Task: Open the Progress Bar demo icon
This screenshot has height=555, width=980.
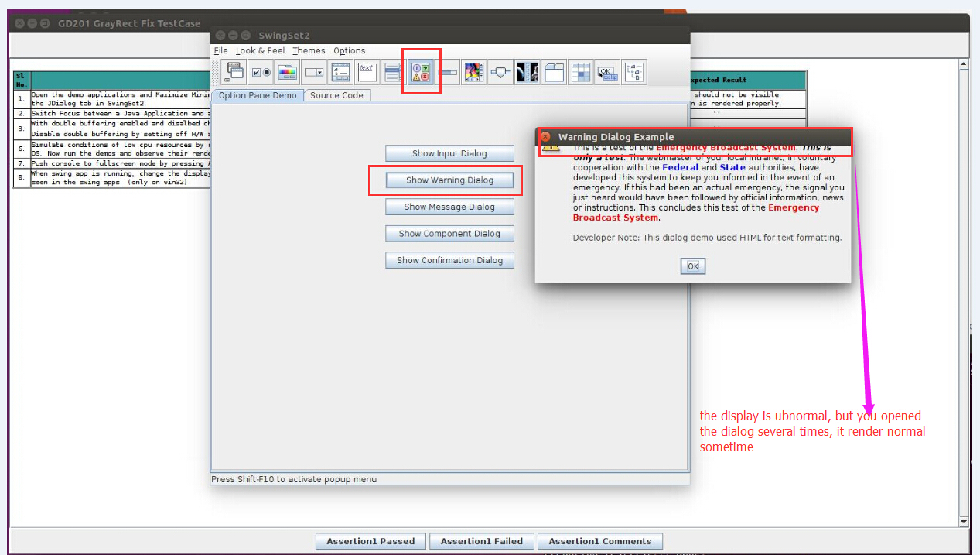Action: click(x=448, y=72)
